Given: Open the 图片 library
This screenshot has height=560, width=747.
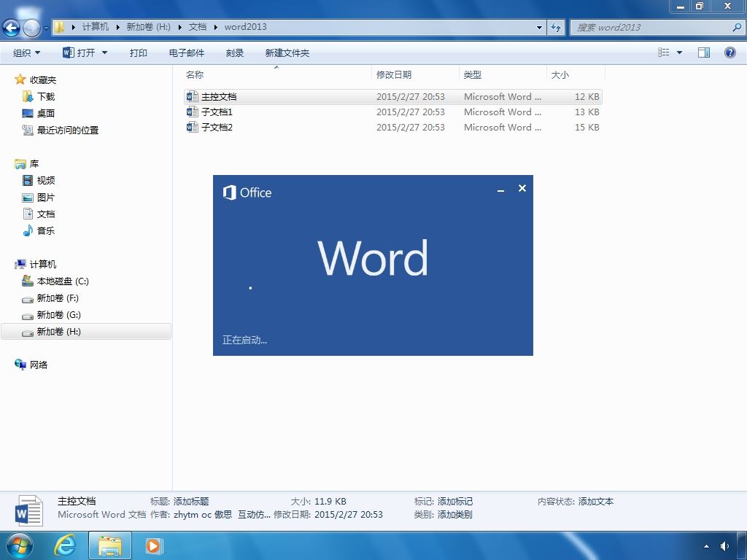Looking at the screenshot, I should tap(46, 197).
